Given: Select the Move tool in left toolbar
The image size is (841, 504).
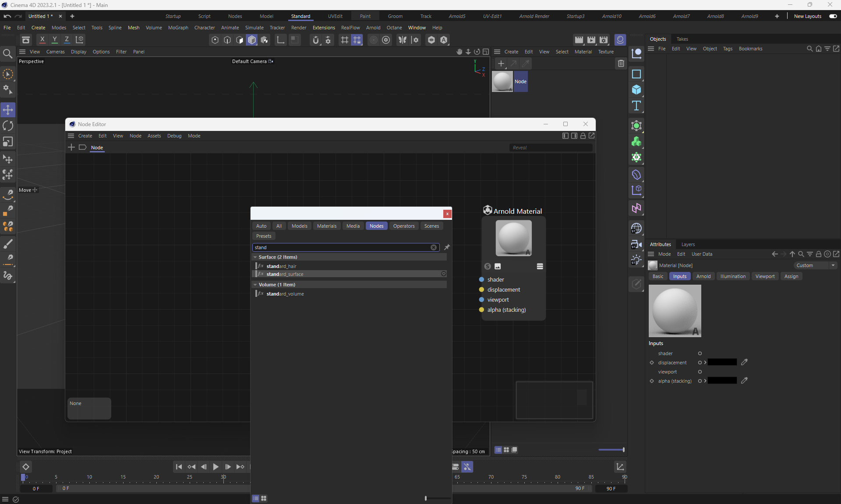Looking at the screenshot, I should 8,109.
